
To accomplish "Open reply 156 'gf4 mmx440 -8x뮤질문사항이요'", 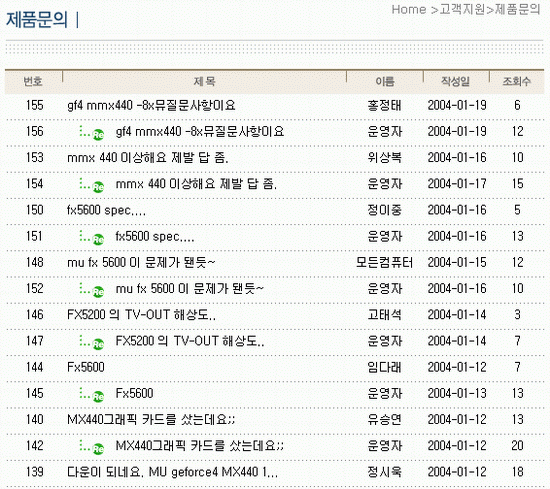I will click(x=200, y=132).
